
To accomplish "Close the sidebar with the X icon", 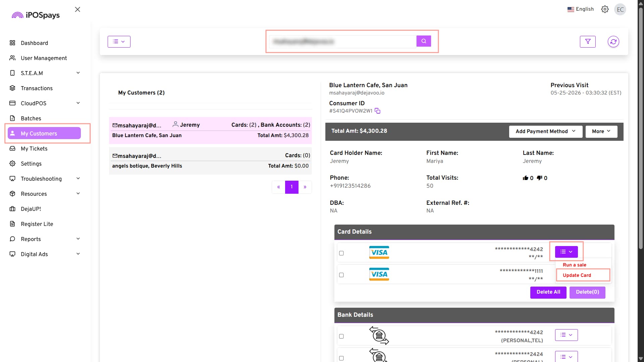I will (x=77, y=9).
